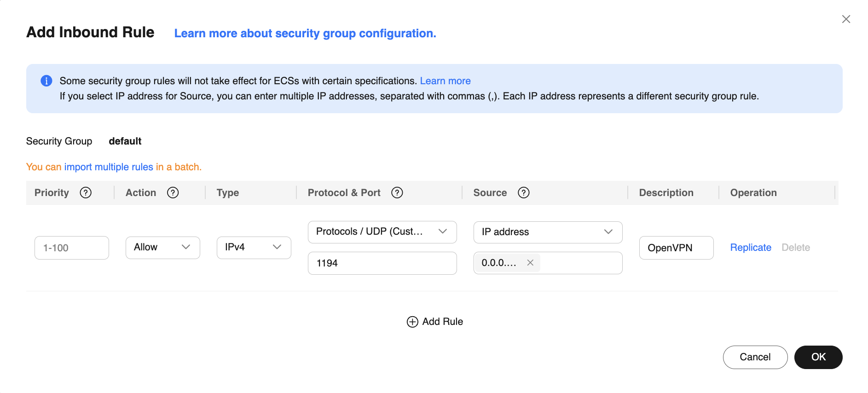Screen dimensions: 868x393
Task: Focus the Priority 1-100 input field
Action: point(72,248)
